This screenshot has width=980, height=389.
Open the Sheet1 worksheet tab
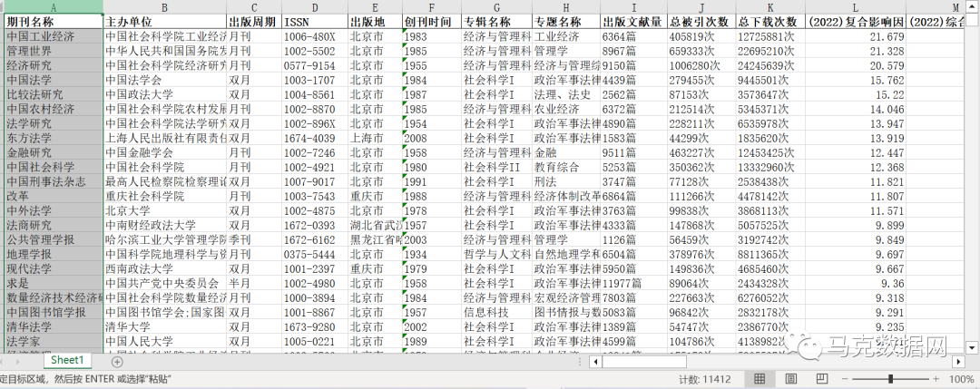pyautogui.click(x=67, y=360)
